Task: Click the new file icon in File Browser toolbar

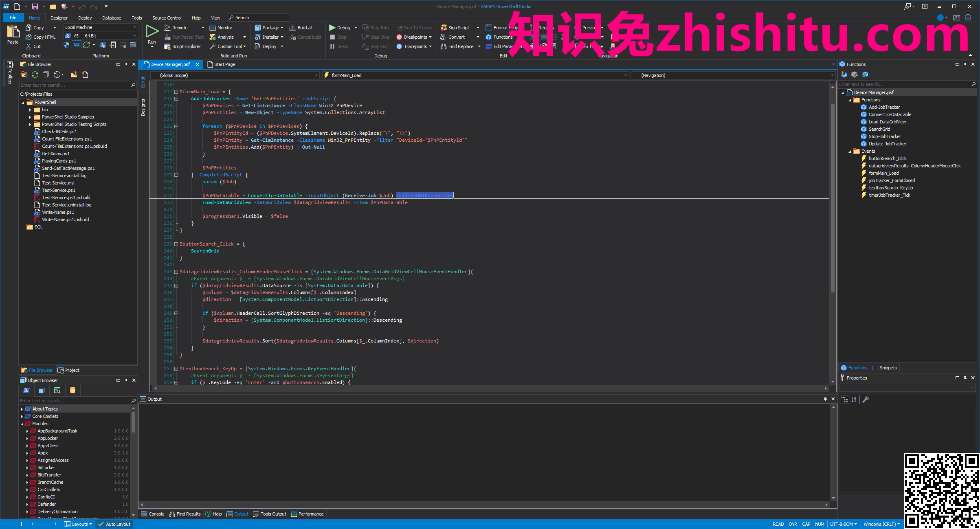Action: pos(85,75)
